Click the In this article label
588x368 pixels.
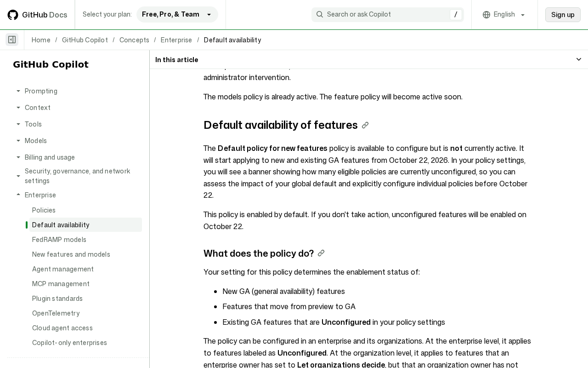point(177,60)
